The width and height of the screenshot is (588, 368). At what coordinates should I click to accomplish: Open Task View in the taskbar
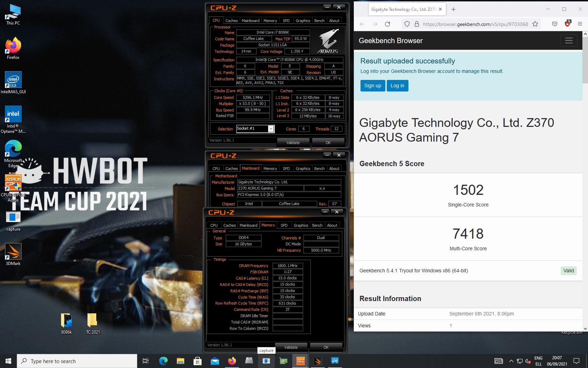[x=146, y=361]
